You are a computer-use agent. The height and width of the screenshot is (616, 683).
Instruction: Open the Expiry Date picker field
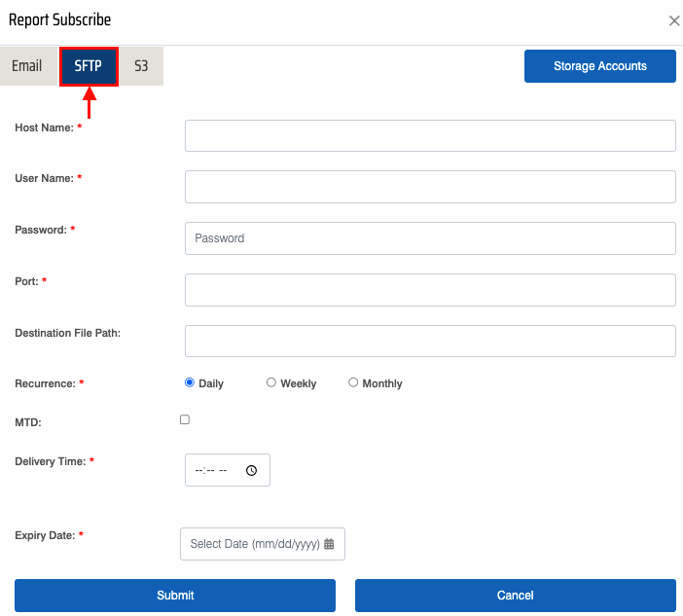click(263, 544)
